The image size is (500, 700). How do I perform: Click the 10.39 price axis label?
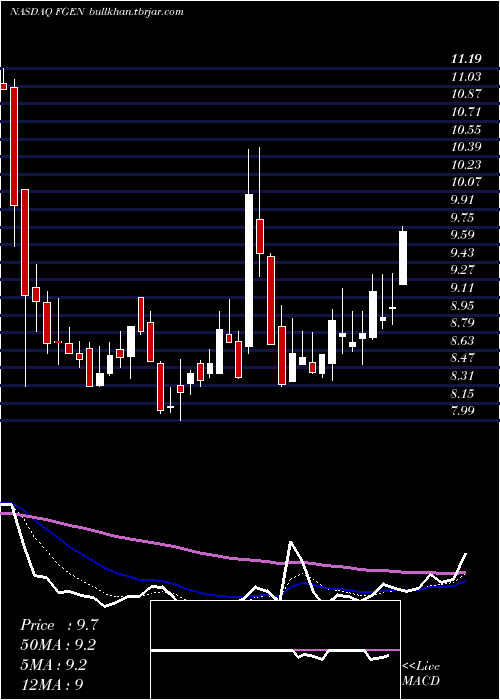466,147
